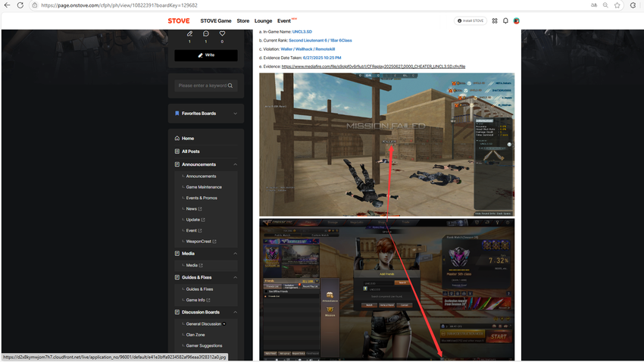Click the comment bubble icon
The height and width of the screenshot is (362, 644).
[x=206, y=33]
